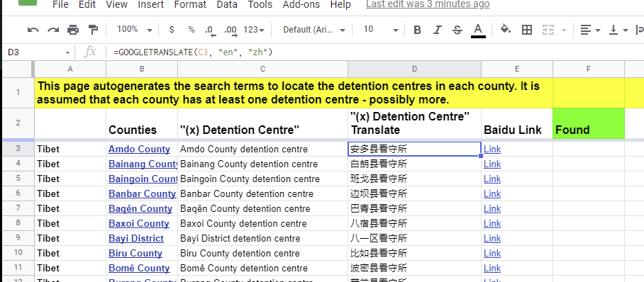The image size is (644, 282).
Task: Open the Help menu
Action: [x=340, y=4]
